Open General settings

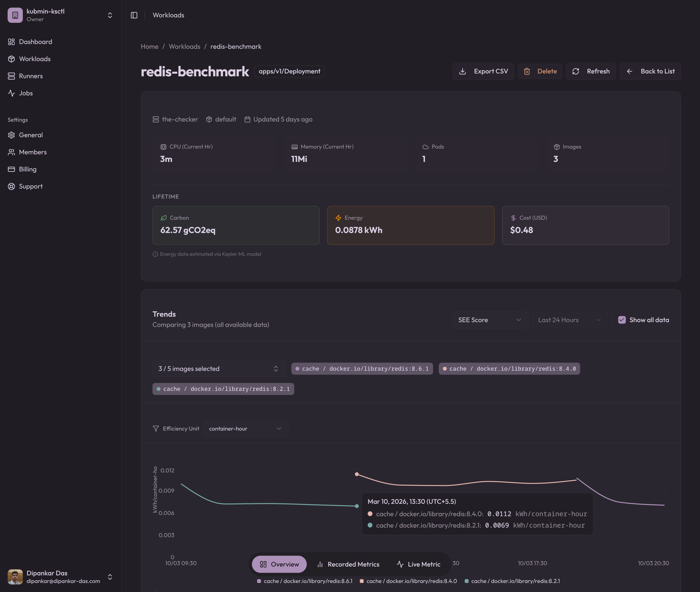click(30, 135)
